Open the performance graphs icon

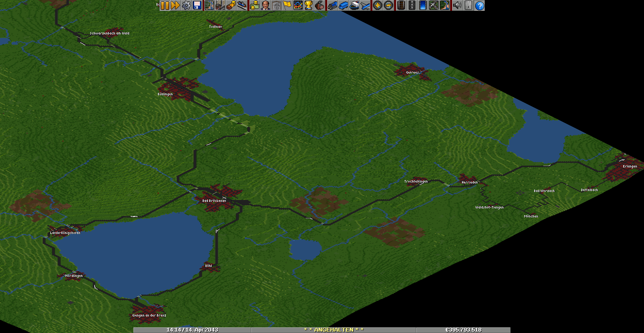click(x=298, y=6)
